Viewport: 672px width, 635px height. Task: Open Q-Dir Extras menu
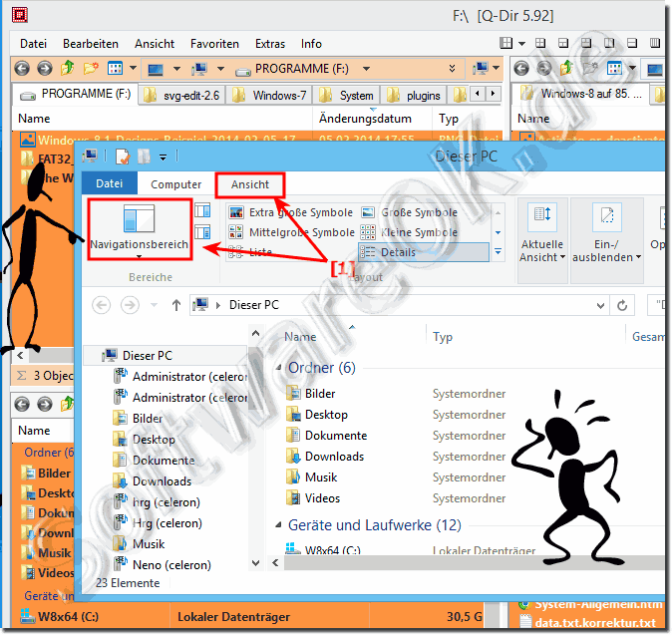(x=270, y=44)
